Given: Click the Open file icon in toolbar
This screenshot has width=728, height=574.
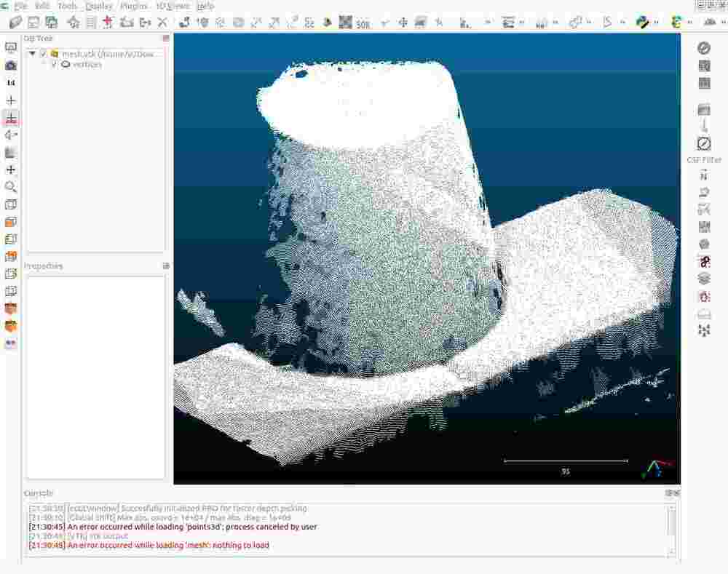Looking at the screenshot, I should [15, 23].
